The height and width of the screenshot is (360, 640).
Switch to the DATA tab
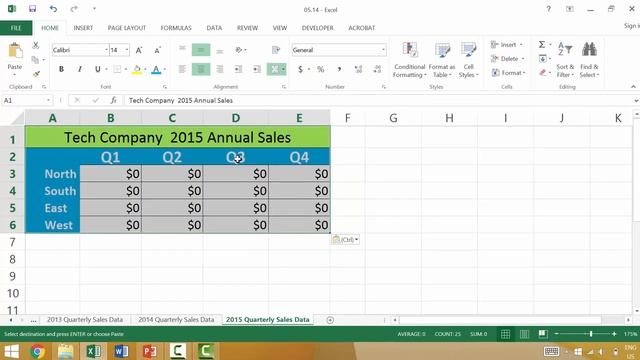tap(214, 28)
